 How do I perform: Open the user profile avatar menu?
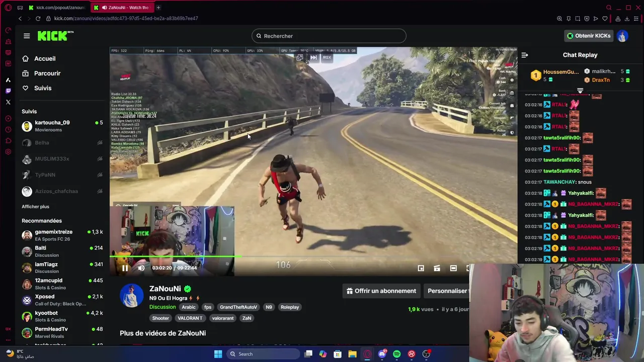[x=622, y=36]
